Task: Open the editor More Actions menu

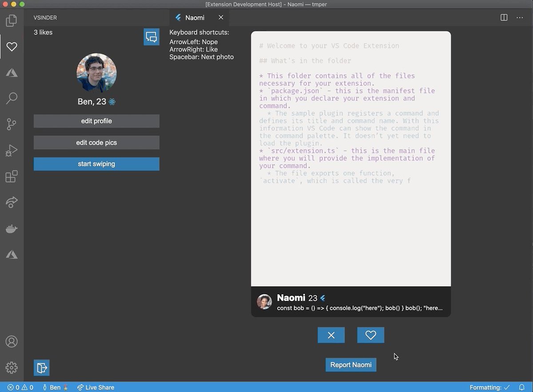Action: (x=520, y=18)
